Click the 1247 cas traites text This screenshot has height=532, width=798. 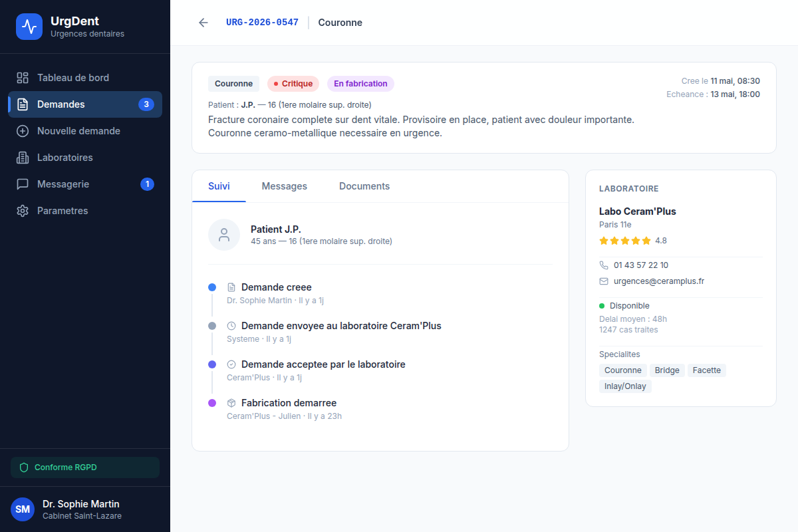[628, 330]
